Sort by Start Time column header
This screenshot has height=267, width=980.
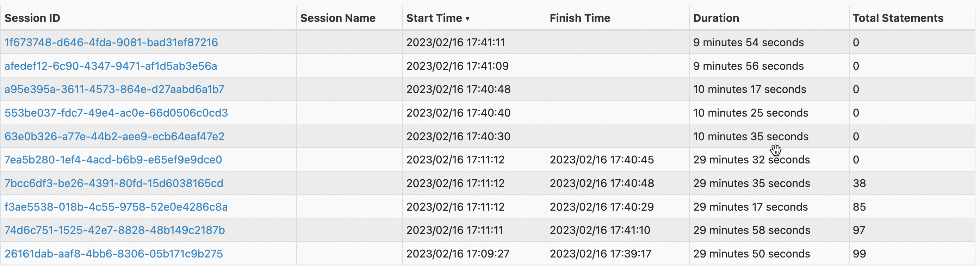434,18
